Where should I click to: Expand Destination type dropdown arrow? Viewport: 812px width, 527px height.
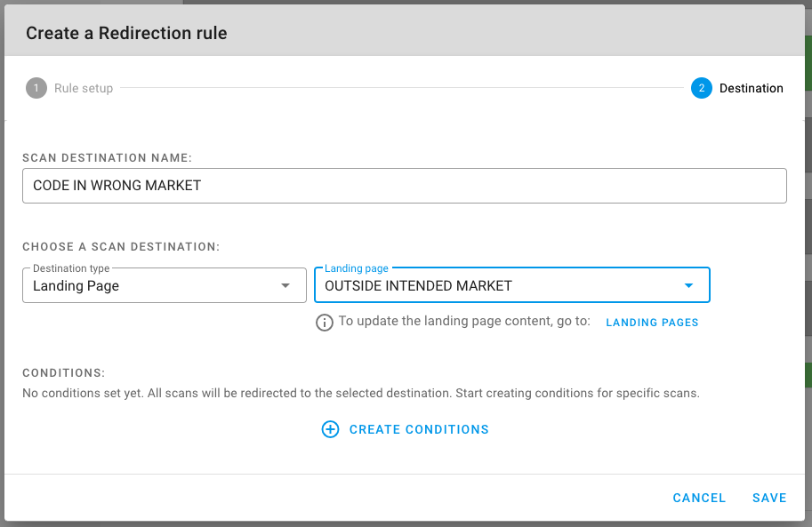tap(285, 286)
